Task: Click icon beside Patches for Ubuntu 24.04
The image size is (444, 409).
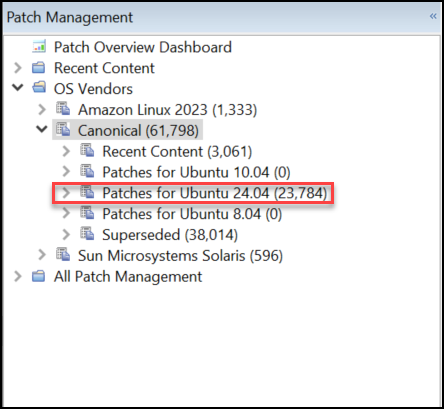Action: click(87, 192)
